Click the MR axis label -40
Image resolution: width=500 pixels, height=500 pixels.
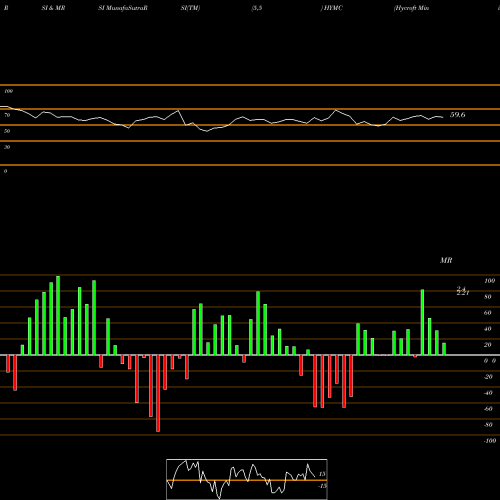click(x=488, y=393)
